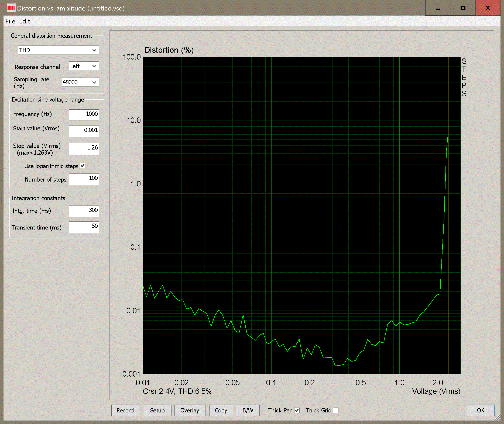Click the Record button
The image size is (504, 424).
[x=125, y=410]
